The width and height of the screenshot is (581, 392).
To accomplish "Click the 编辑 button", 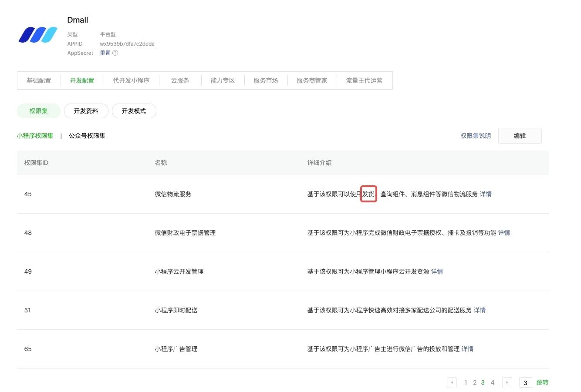I will 520,136.
